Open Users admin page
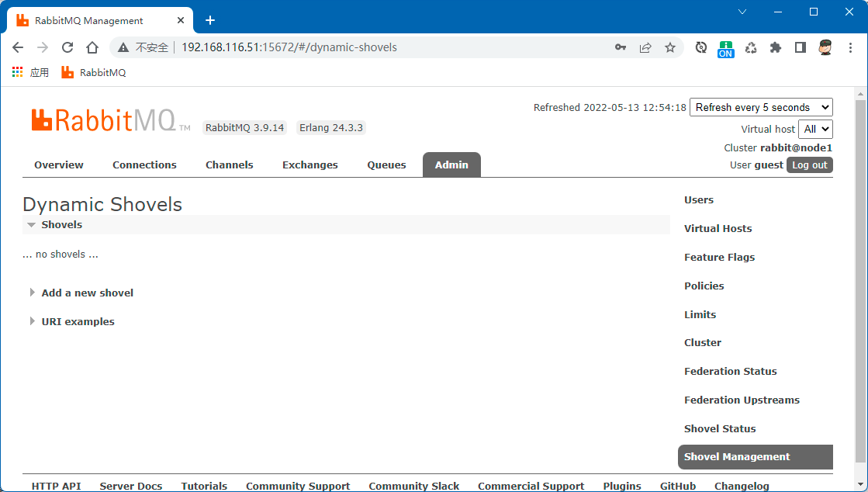868x492 pixels. 699,200
